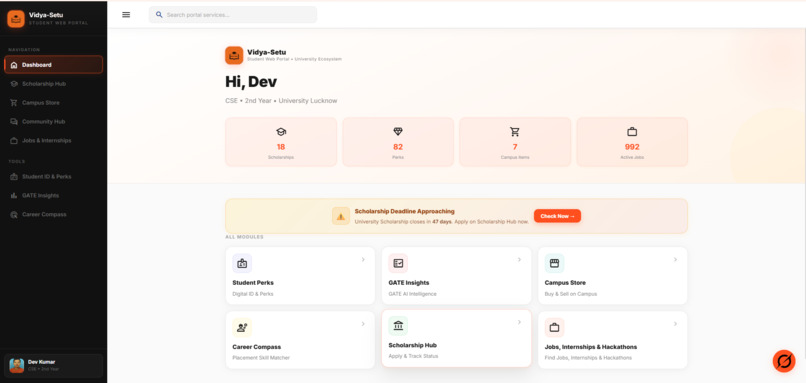Select Dashboard in the sidebar
The height and width of the screenshot is (383, 806).
[x=53, y=65]
